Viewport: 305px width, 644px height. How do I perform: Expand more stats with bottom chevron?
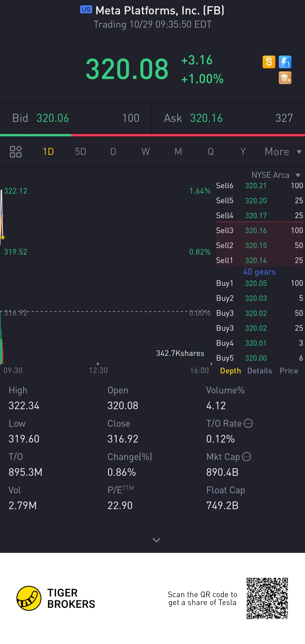coord(156,540)
